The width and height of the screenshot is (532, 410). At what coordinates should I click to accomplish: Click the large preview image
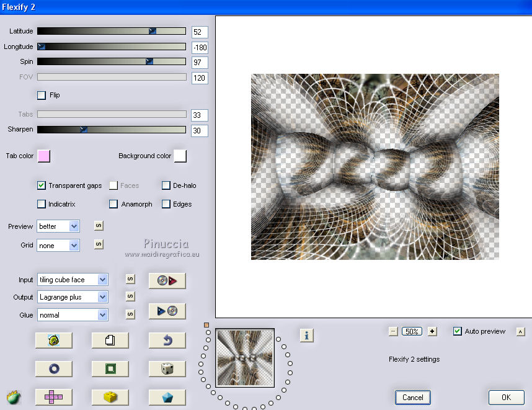(x=375, y=167)
